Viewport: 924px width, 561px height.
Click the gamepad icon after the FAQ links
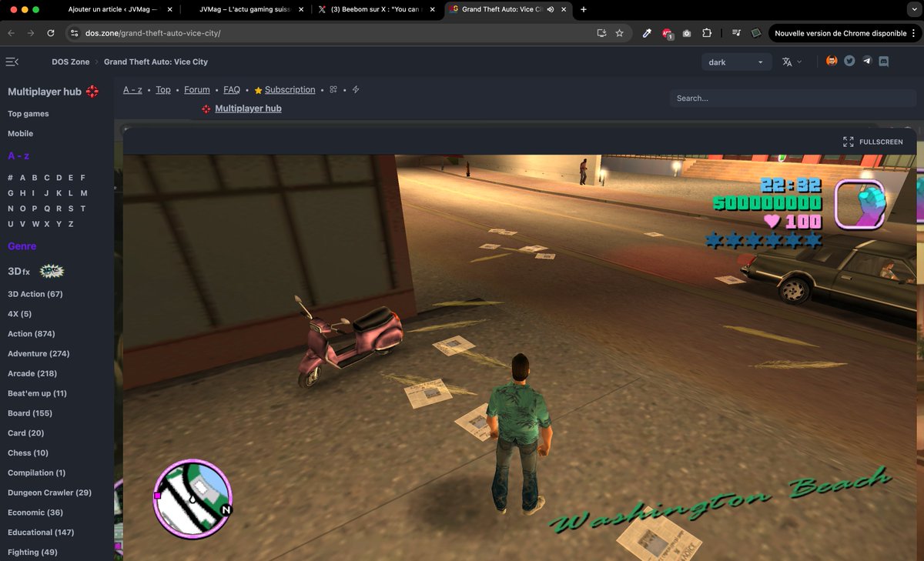click(333, 89)
